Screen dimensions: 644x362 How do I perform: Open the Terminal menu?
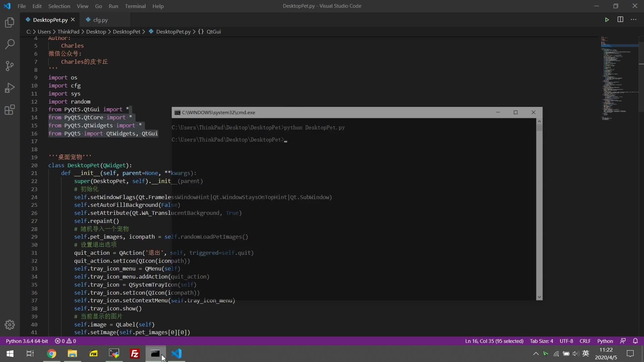coord(135,6)
